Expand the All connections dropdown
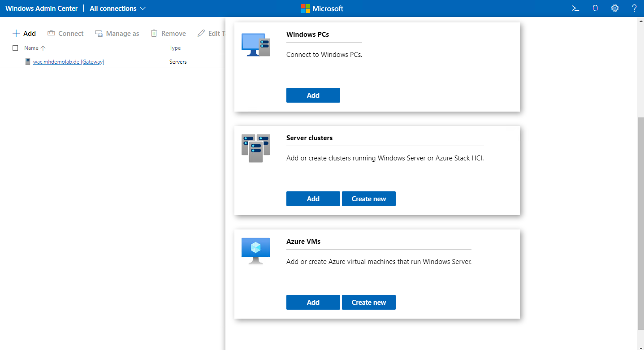Image resolution: width=644 pixels, height=350 pixels. point(117,8)
